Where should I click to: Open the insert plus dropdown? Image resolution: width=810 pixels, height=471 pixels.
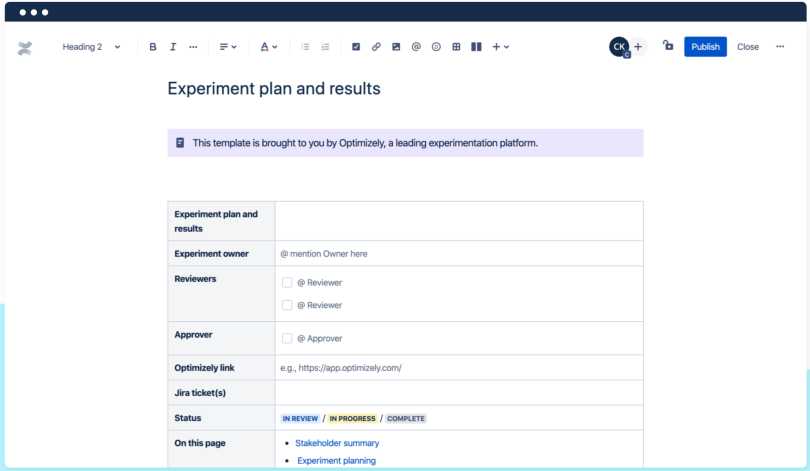[501, 47]
